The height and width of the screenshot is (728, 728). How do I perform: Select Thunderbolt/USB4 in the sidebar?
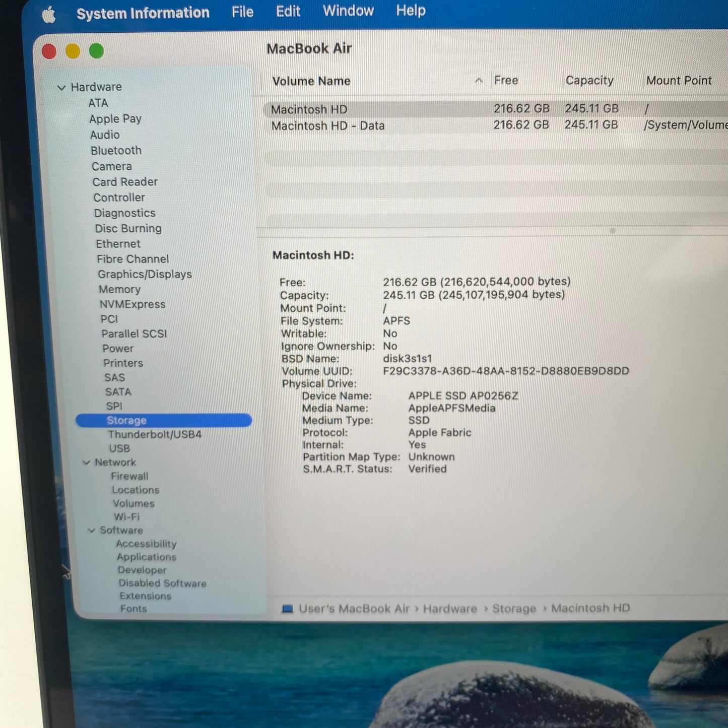155,435
